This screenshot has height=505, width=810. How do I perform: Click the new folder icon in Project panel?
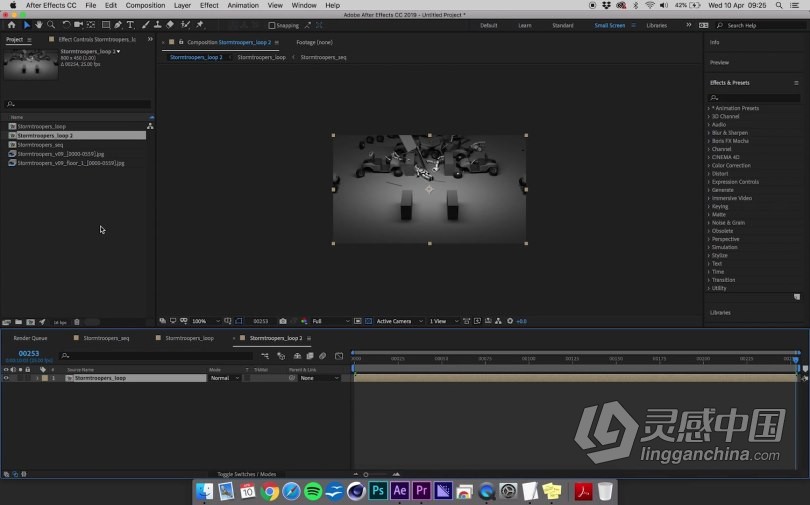point(19,322)
